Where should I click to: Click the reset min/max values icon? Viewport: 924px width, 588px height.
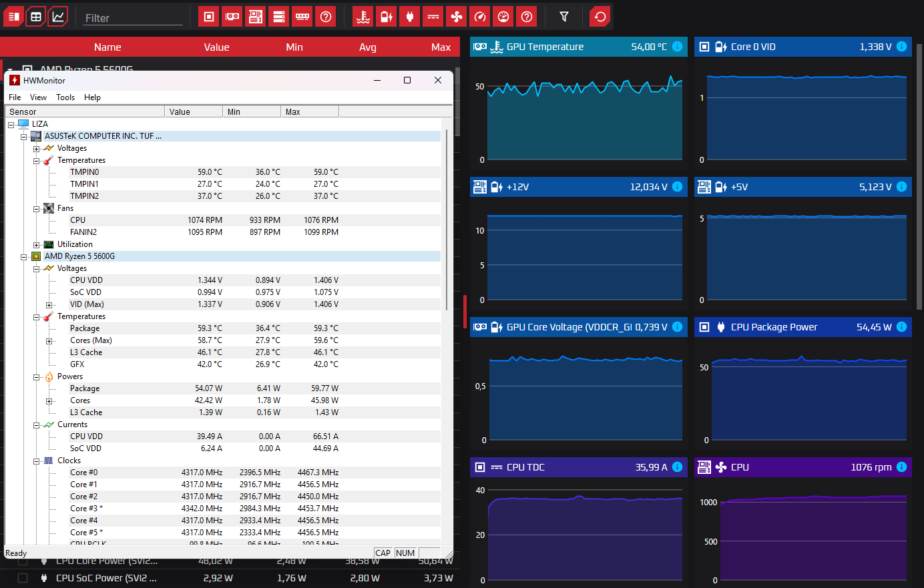point(600,17)
